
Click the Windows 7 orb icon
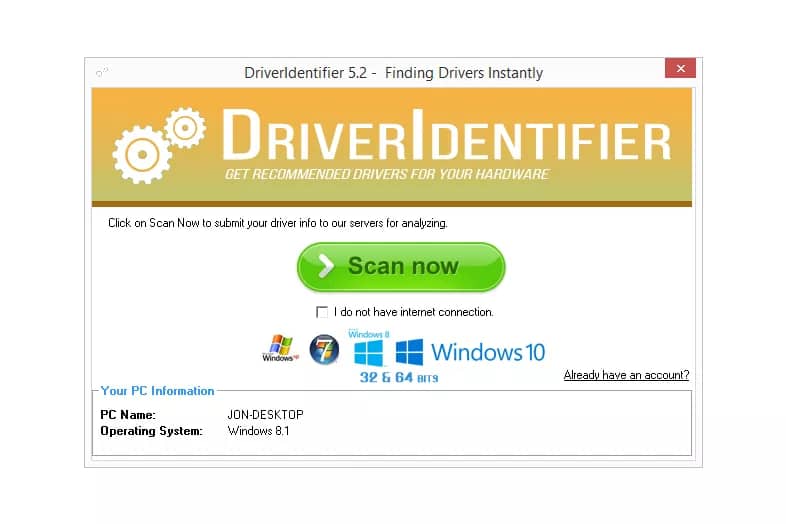pos(324,350)
